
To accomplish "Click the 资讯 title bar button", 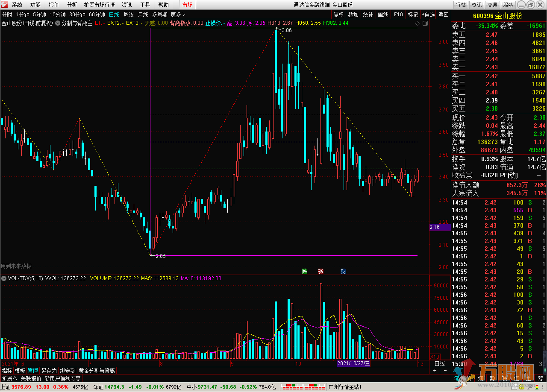I will click(476, 5).
